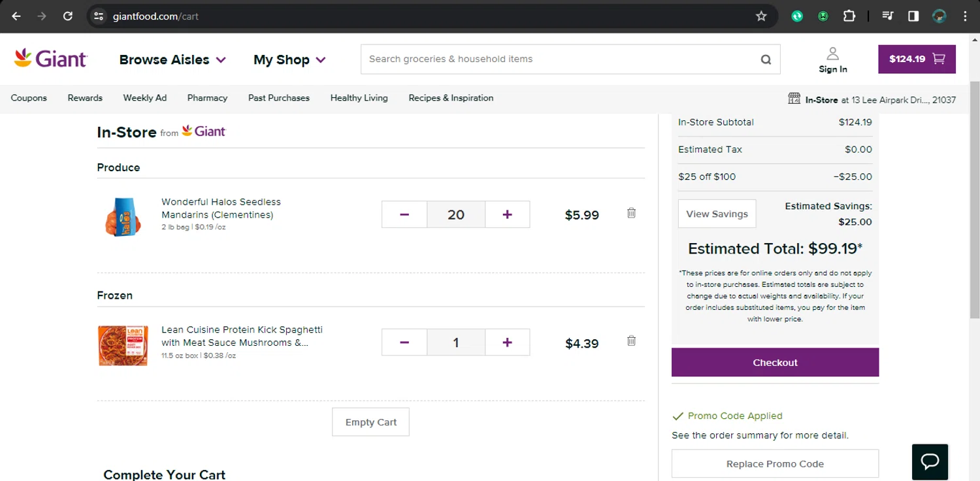The height and width of the screenshot is (481, 980).
Task: Go back with the browser back arrow
Action: (16, 16)
